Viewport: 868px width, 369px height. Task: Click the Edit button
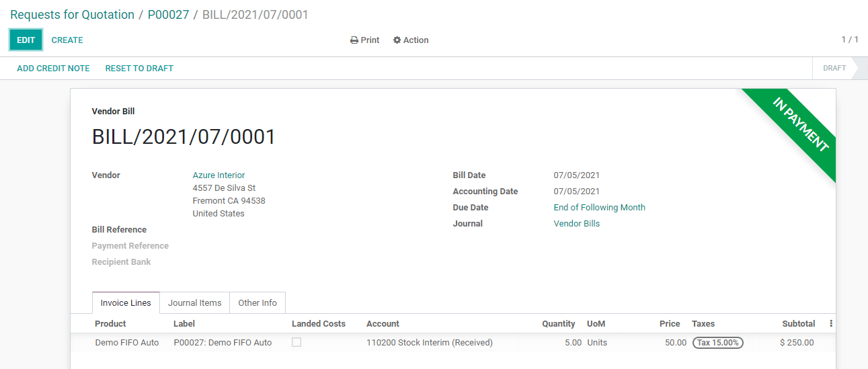(26, 40)
